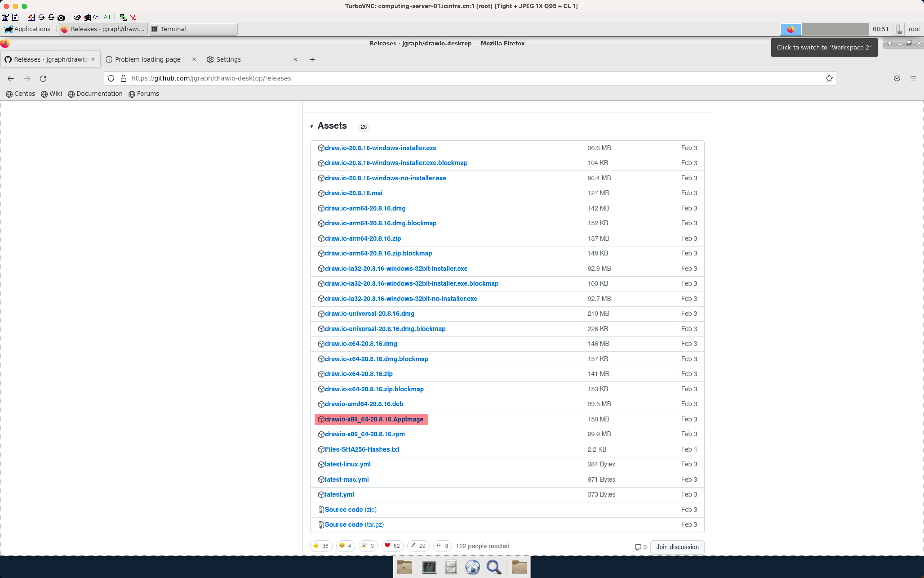Click the heart reaction 62
The height and width of the screenshot is (578, 924).
pyautogui.click(x=392, y=546)
